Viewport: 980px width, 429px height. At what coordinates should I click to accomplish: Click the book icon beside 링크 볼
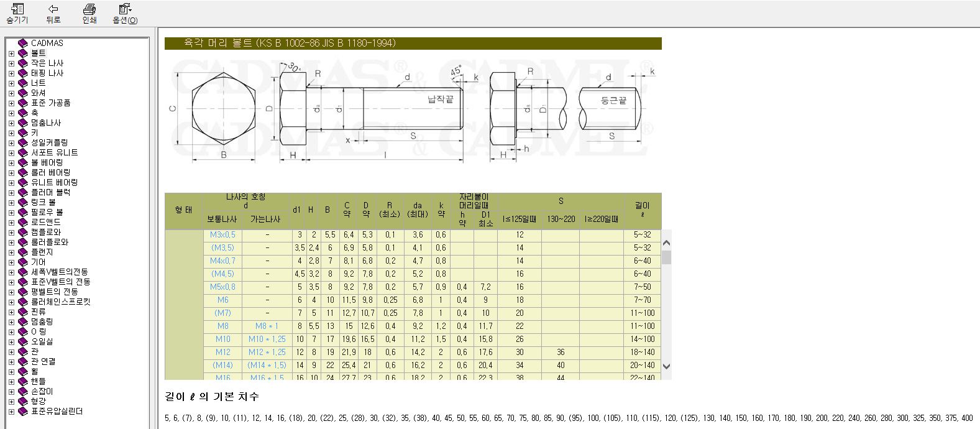[x=23, y=202]
